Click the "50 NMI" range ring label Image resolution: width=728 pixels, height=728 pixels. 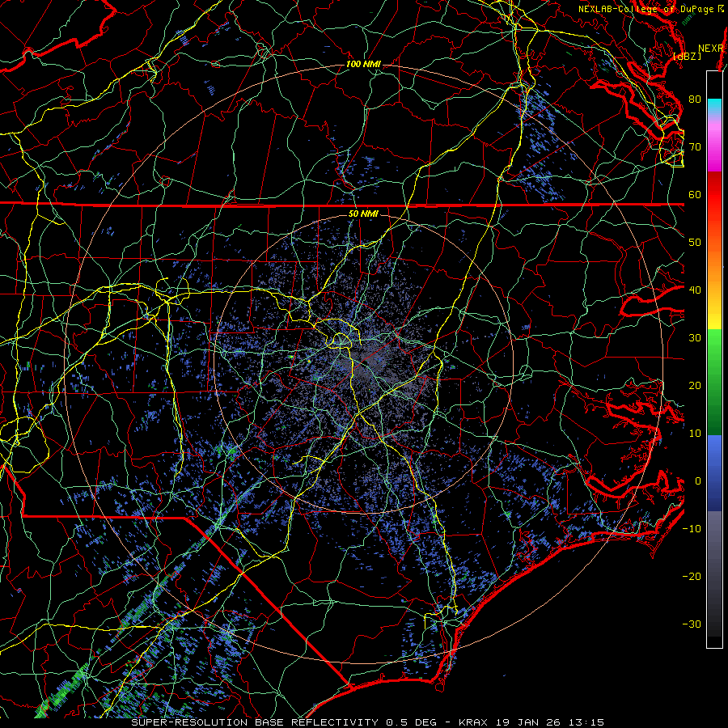pyautogui.click(x=363, y=214)
